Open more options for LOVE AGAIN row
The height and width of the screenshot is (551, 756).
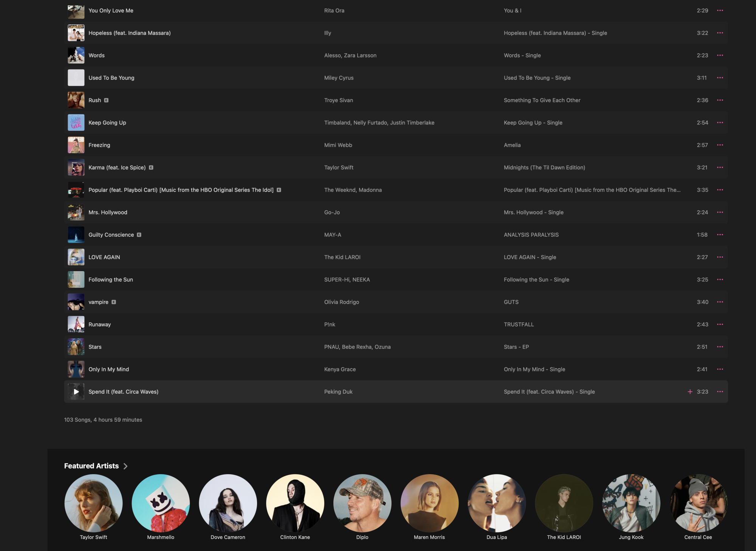coord(720,257)
